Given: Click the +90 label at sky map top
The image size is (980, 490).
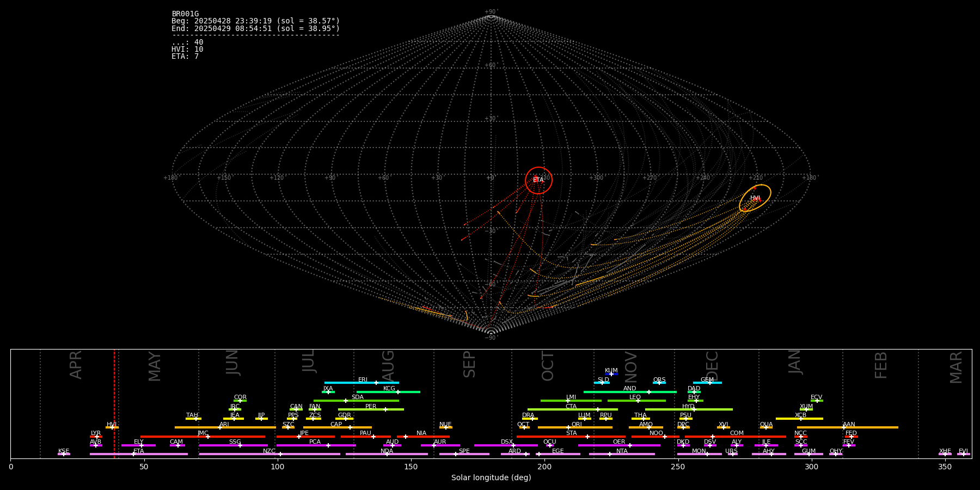Looking at the screenshot, I should click(x=491, y=12).
